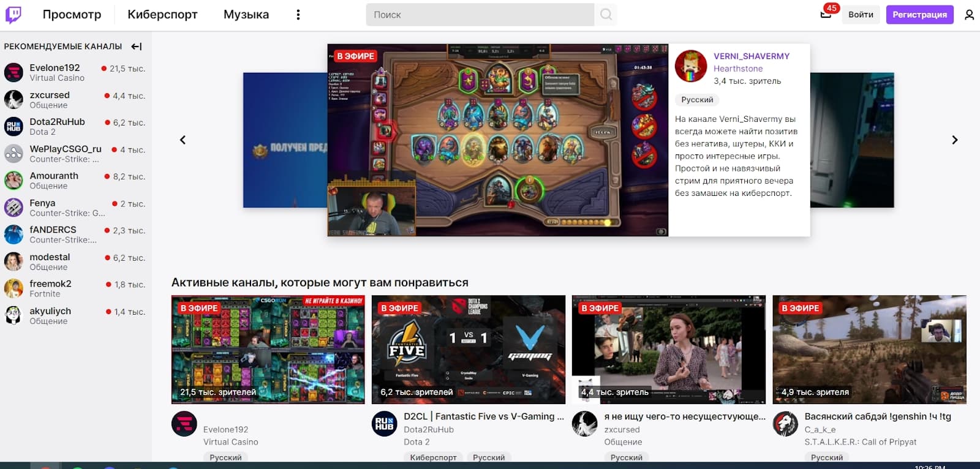Open the notifications inbox with 45 badge

[826, 14]
